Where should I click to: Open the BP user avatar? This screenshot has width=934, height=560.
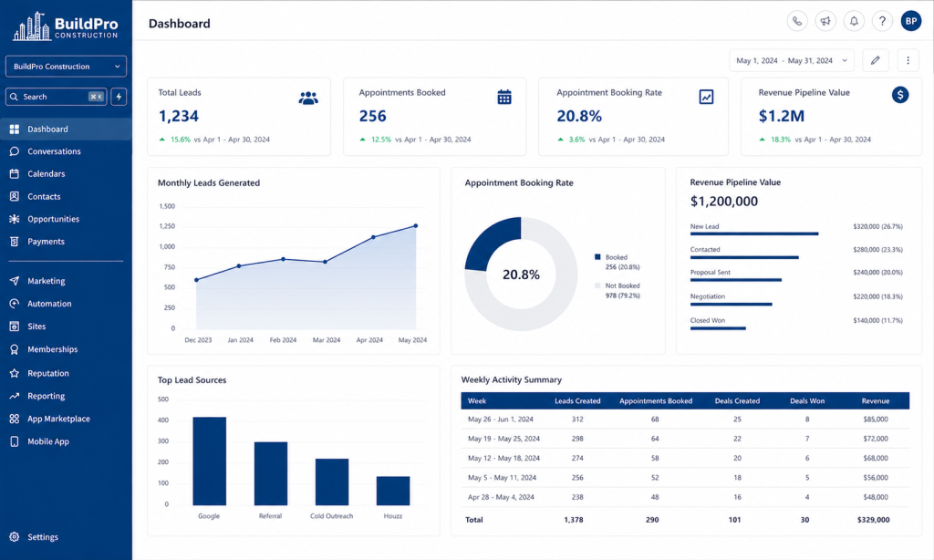(x=911, y=22)
